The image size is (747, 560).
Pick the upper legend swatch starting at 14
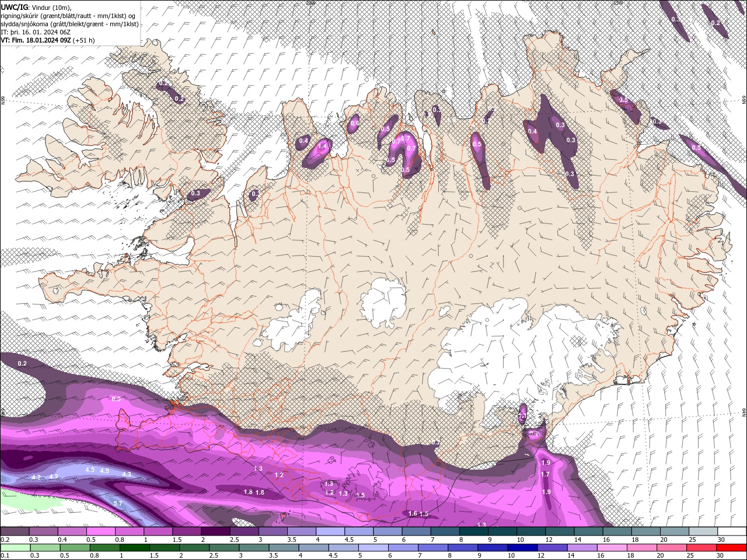589,531
